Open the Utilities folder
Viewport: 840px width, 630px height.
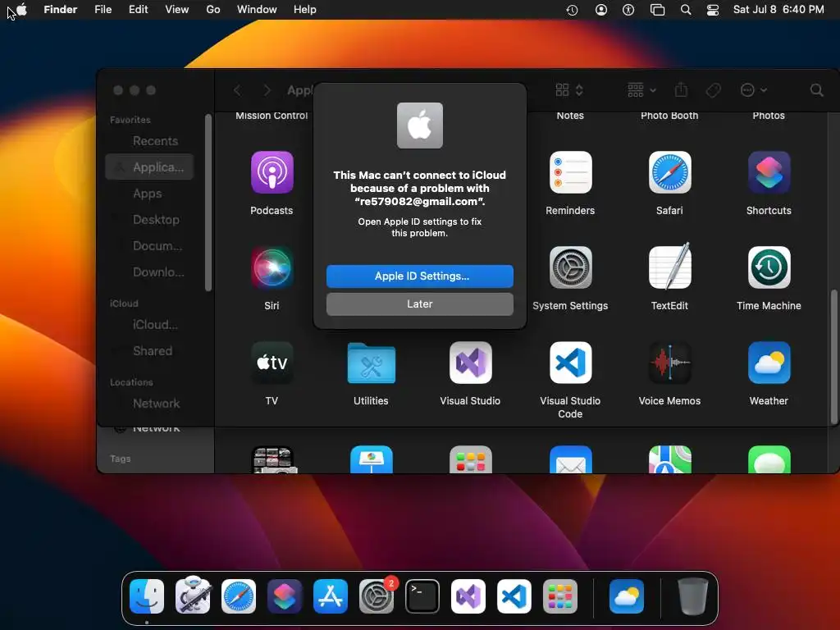tap(371, 363)
